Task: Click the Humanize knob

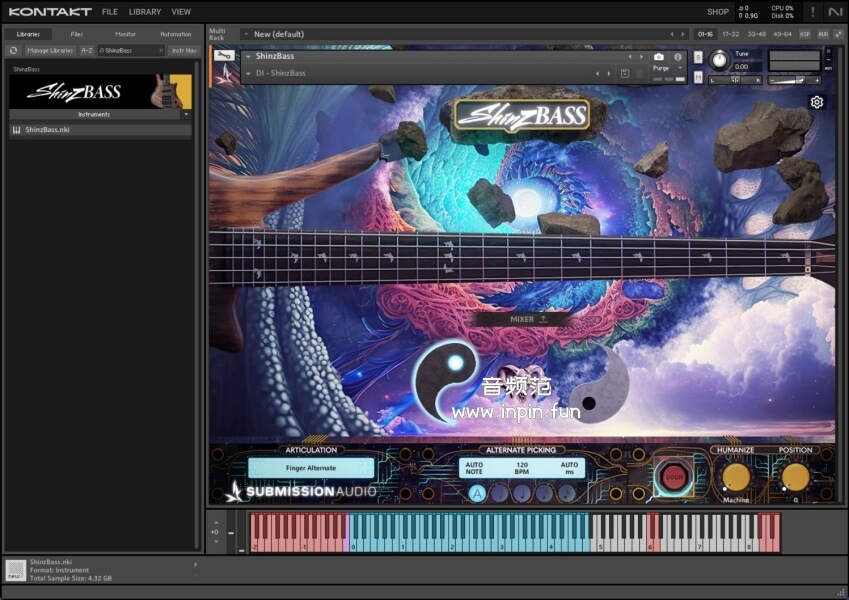Action: click(x=736, y=477)
